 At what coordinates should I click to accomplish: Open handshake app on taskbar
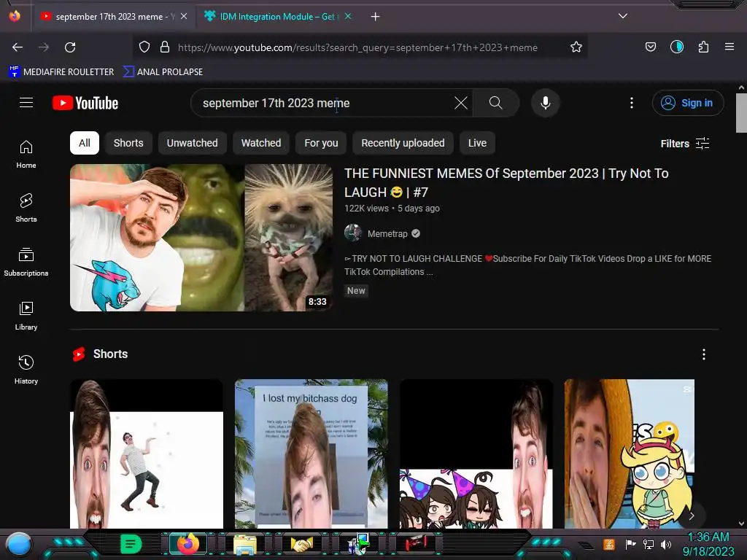pos(302,544)
